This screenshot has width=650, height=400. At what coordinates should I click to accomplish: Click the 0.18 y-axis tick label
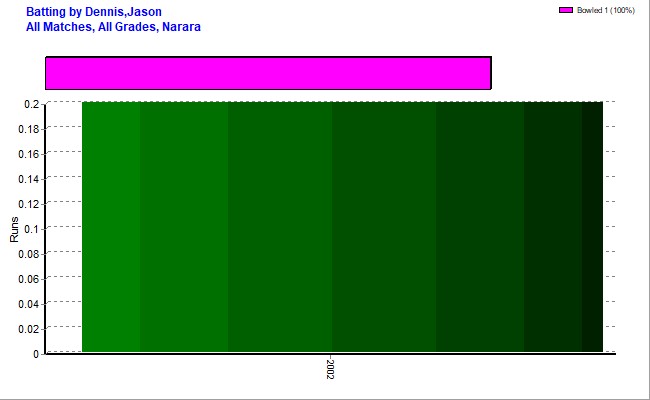coord(27,129)
